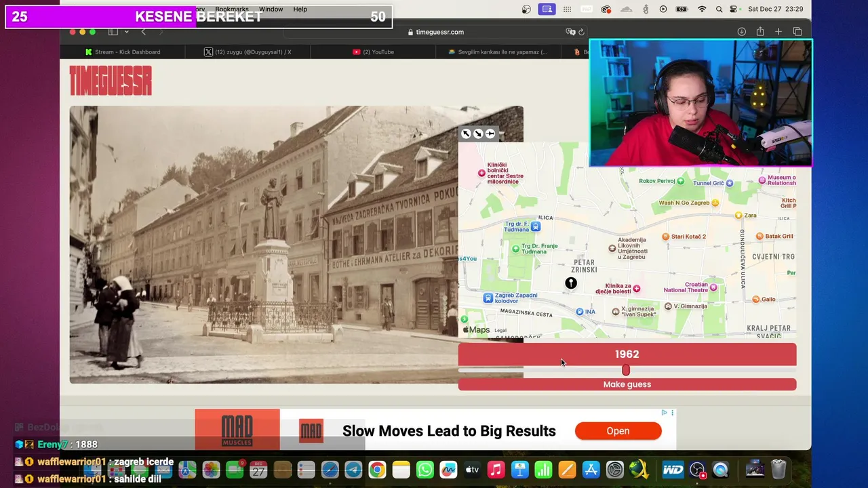Reload the page in Safari
This screenshot has width=868, height=488.
coord(581,32)
